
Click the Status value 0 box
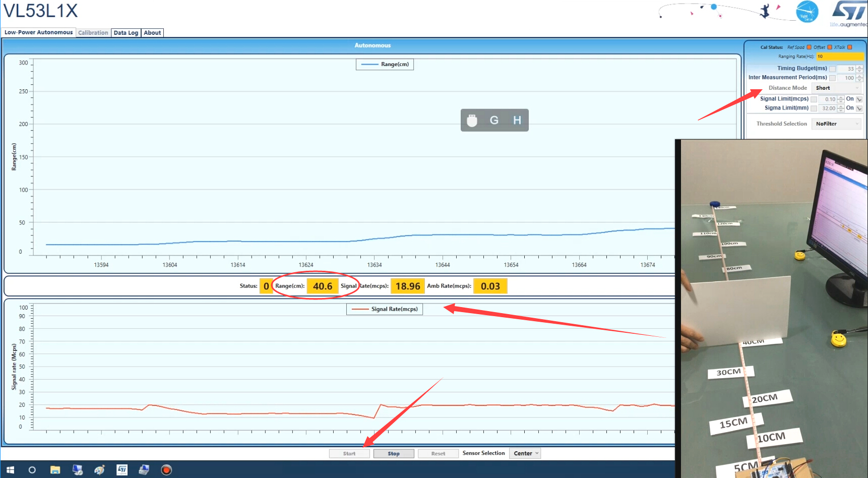pos(266,286)
